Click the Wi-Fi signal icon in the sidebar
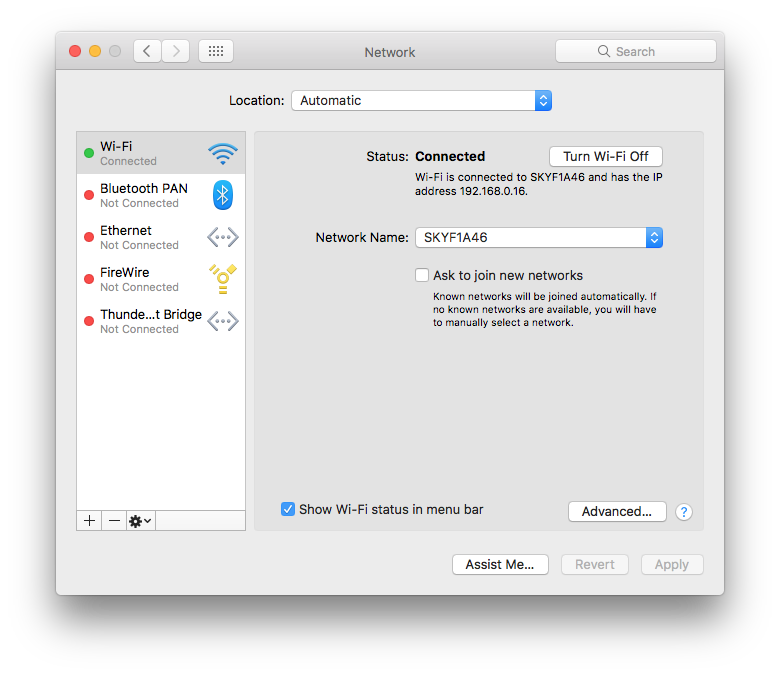780x675 pixels. pyautogui.click(x=223, y=153)
